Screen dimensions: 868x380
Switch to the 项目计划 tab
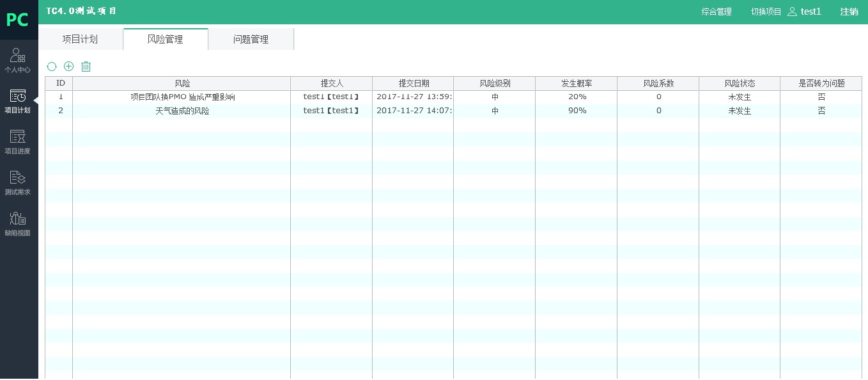(x=80, y=39)
